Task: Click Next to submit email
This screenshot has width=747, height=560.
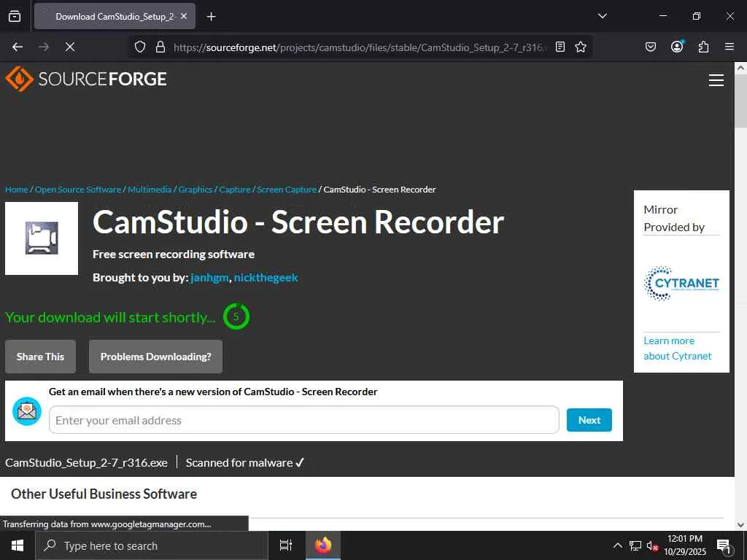Action: pos(589,420)
